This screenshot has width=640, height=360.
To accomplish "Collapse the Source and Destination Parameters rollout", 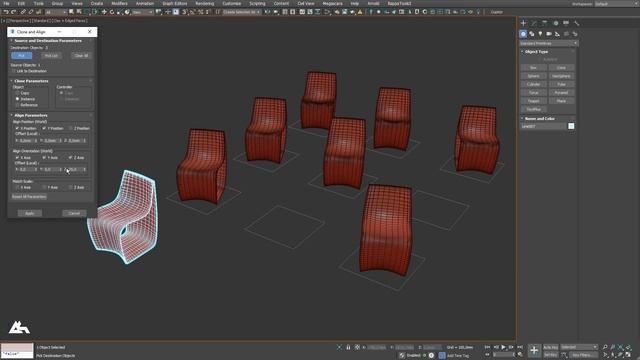I will (48, 41).
